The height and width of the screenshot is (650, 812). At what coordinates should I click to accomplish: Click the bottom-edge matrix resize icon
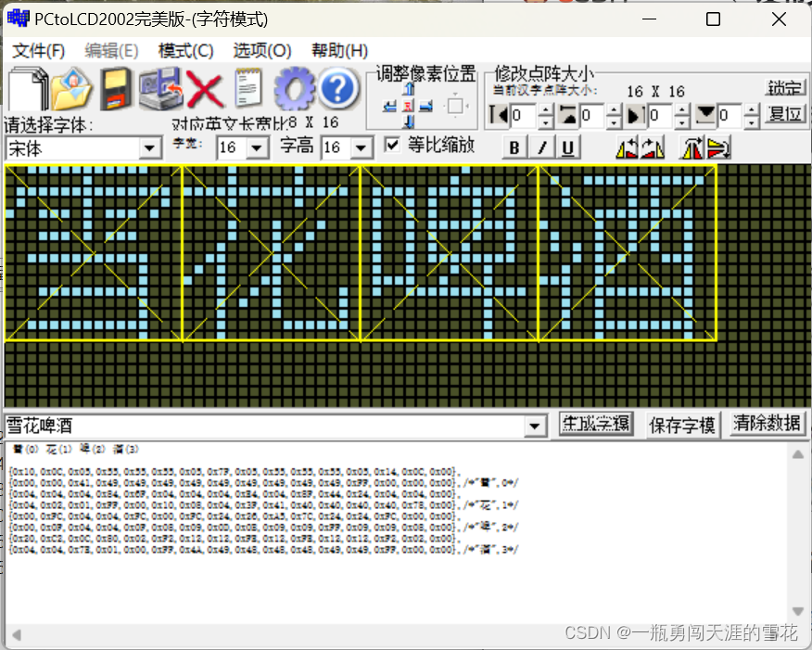(x=705, y=114)
